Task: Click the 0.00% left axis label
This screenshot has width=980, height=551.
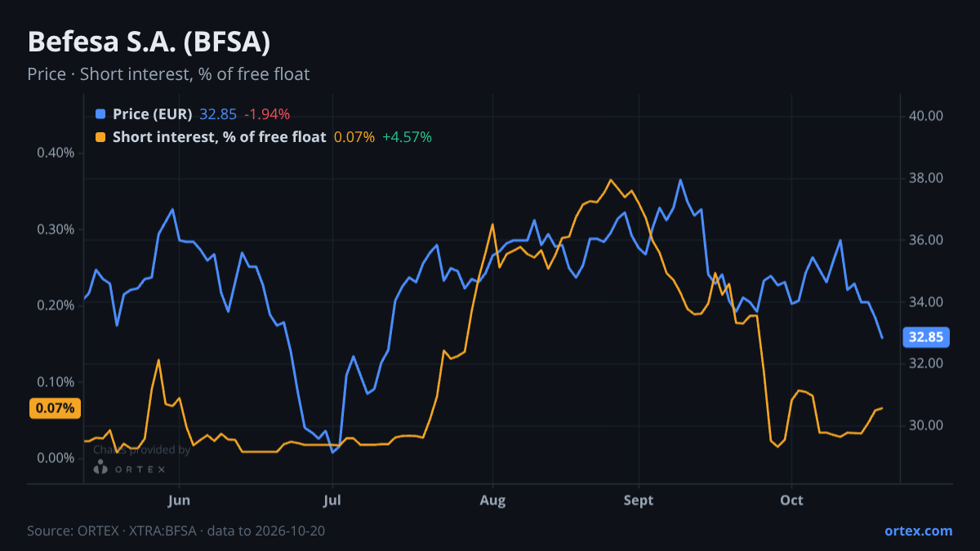Action: click(56, 458)
